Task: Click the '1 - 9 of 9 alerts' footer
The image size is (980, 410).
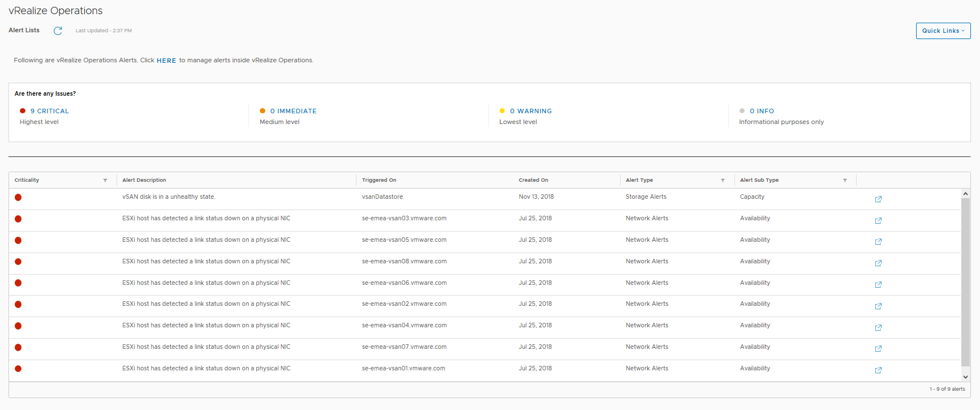Action: (x=947, y=389)
